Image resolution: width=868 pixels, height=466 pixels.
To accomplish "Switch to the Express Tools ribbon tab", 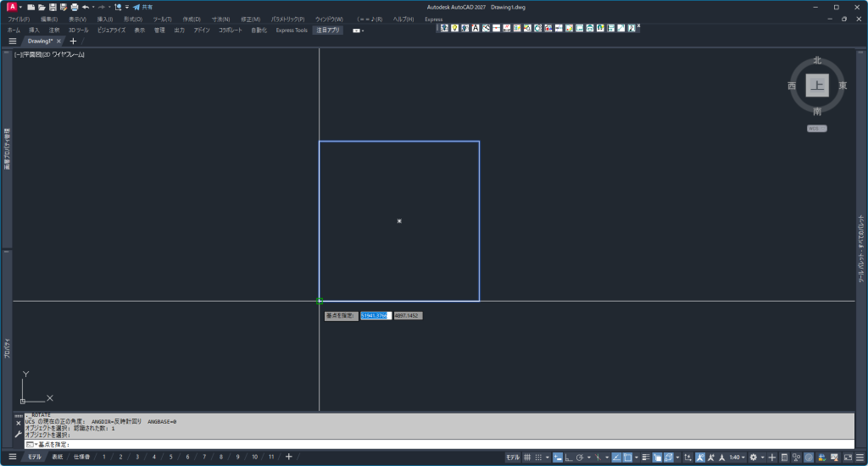I will 292,30.
